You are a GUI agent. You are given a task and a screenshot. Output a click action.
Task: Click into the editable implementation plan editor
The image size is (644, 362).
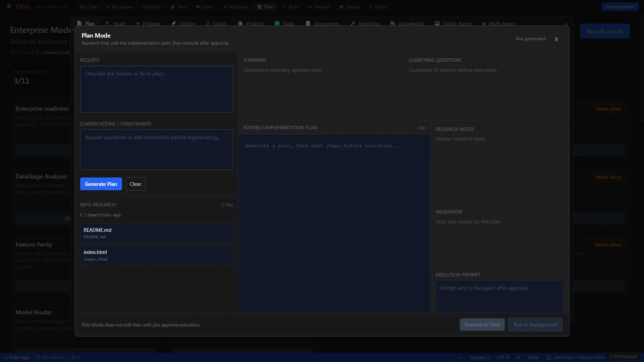point(334,223)
